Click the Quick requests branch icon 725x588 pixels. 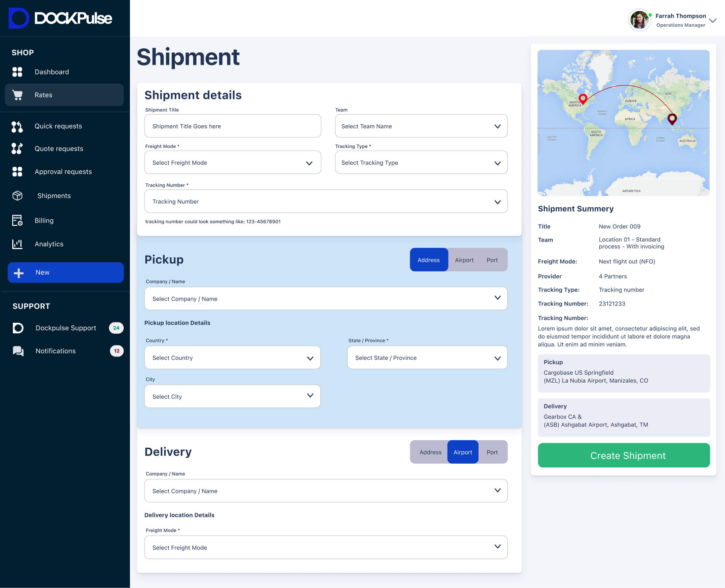17,126
